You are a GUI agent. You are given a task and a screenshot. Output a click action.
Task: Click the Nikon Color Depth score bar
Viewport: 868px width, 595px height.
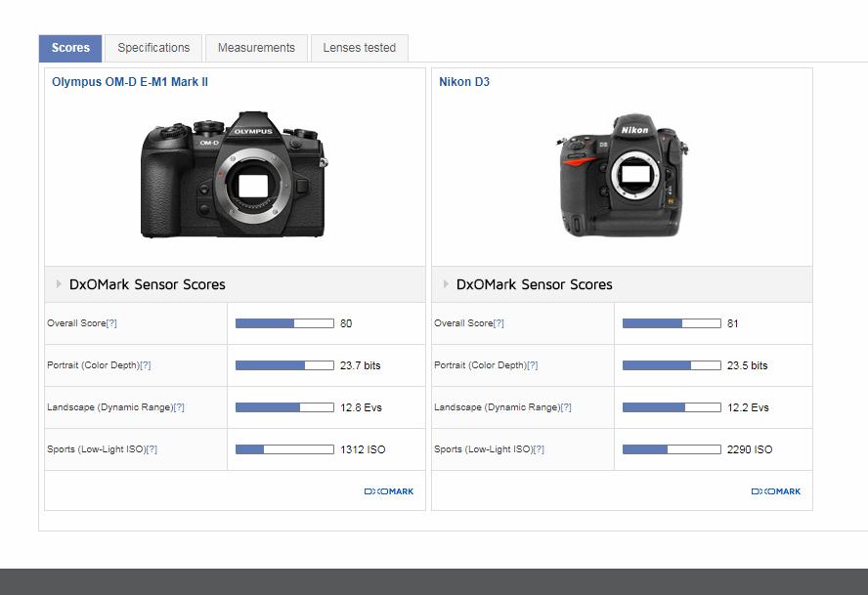click(672, 365)
